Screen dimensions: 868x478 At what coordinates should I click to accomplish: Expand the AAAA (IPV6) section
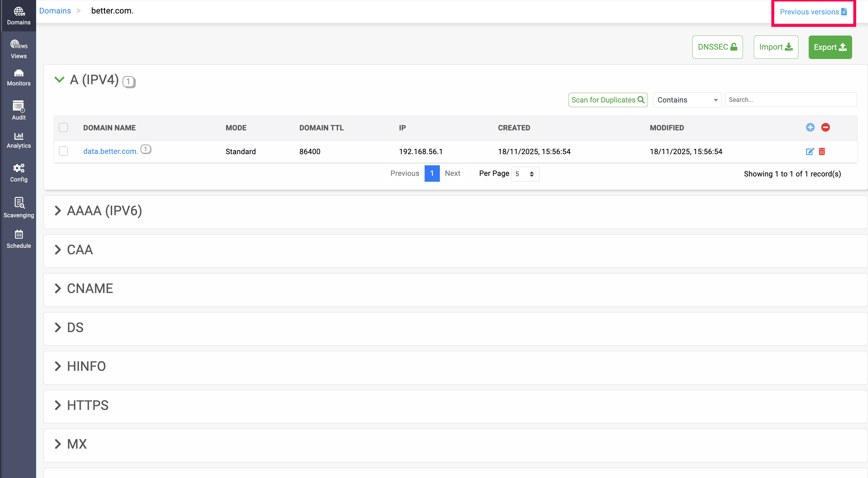pos(58,211)
